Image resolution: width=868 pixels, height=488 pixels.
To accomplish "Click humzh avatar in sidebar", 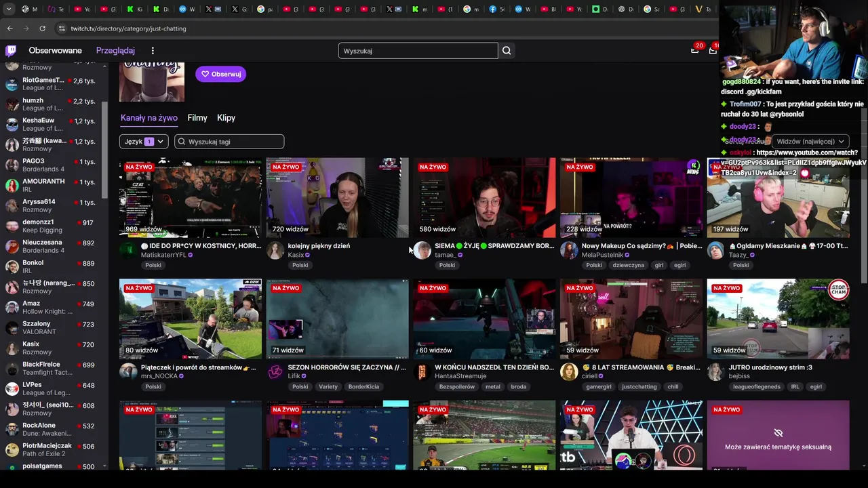I will click(12, 104).
